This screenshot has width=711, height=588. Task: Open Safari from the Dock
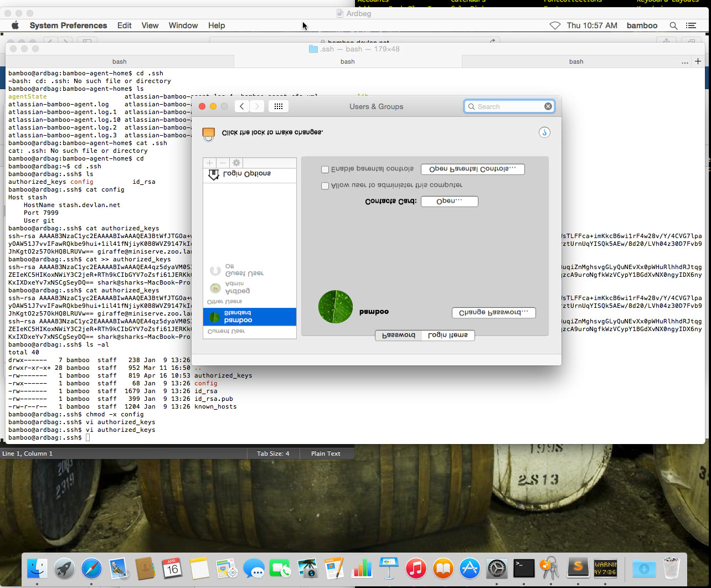(91, 568)
